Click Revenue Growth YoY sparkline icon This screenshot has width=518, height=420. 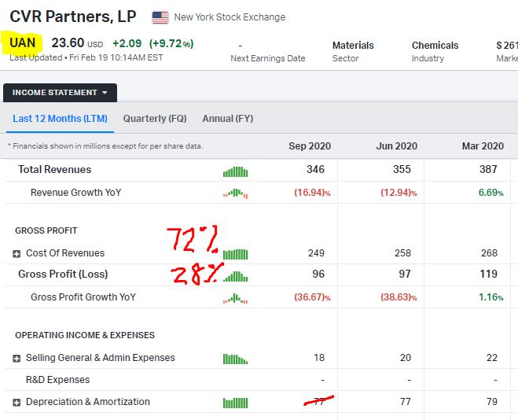click(235, 193)
